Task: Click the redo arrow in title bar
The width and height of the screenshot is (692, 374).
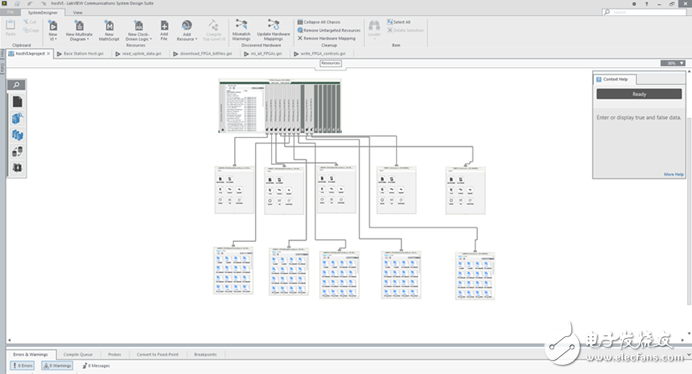Action: coord(44,4)
